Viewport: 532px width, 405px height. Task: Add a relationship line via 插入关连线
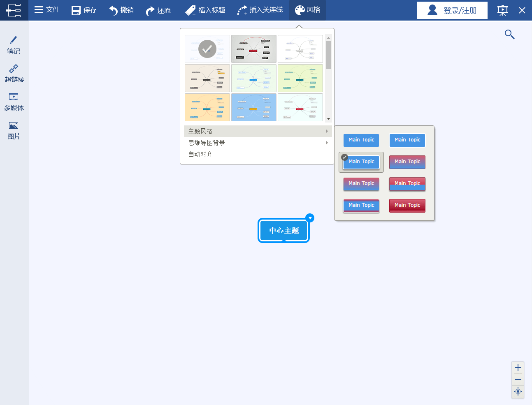click(x=260, y=10)
